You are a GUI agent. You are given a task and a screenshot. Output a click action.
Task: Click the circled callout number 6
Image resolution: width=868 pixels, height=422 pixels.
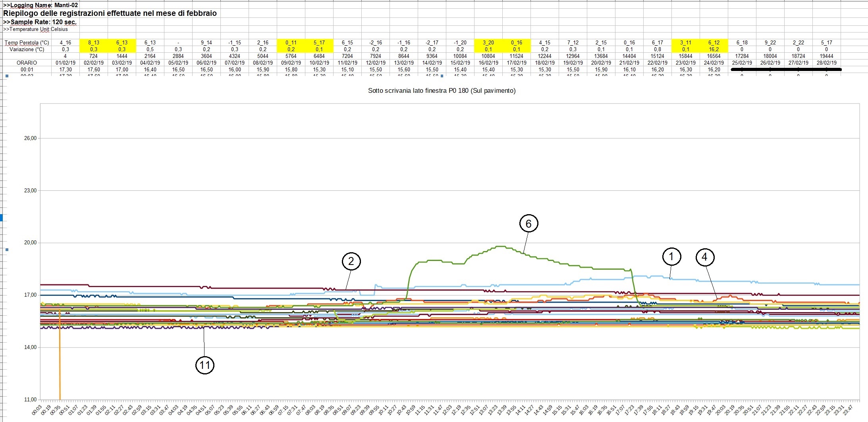529,224
